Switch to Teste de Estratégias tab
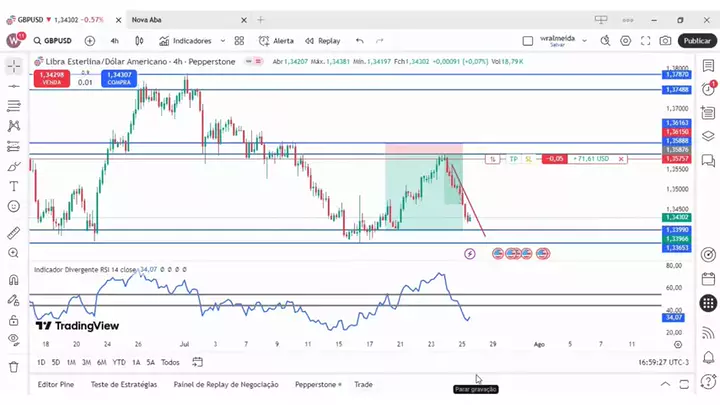The width and height of the screenshot is (720, 405). coord(124,384)
